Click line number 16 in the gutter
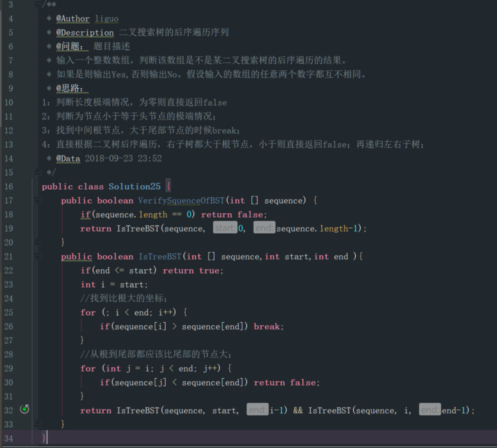Image resolution: width=497 pixels, height=448 pixels. [9, 186]
